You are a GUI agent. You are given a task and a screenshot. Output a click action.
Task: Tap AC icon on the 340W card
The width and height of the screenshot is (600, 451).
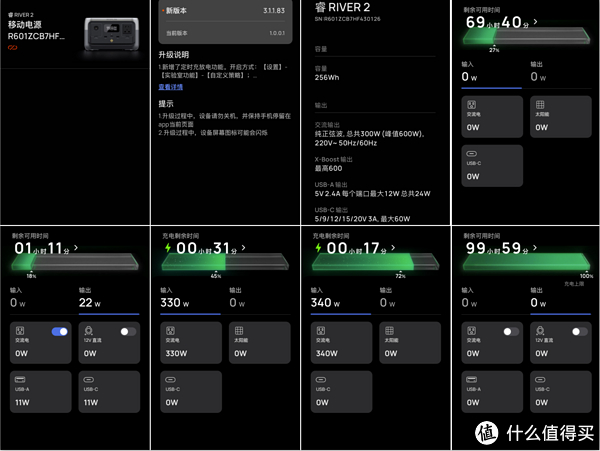tap(321, 331)
